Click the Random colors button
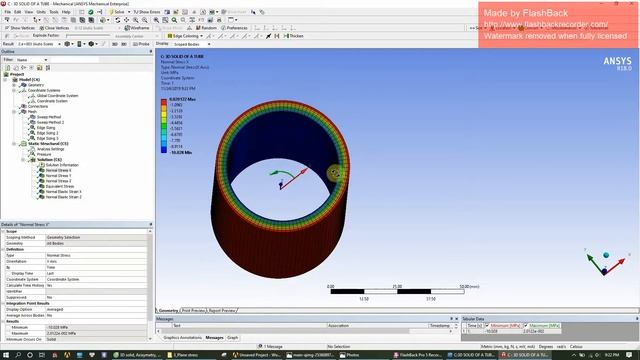 point(206,28)
